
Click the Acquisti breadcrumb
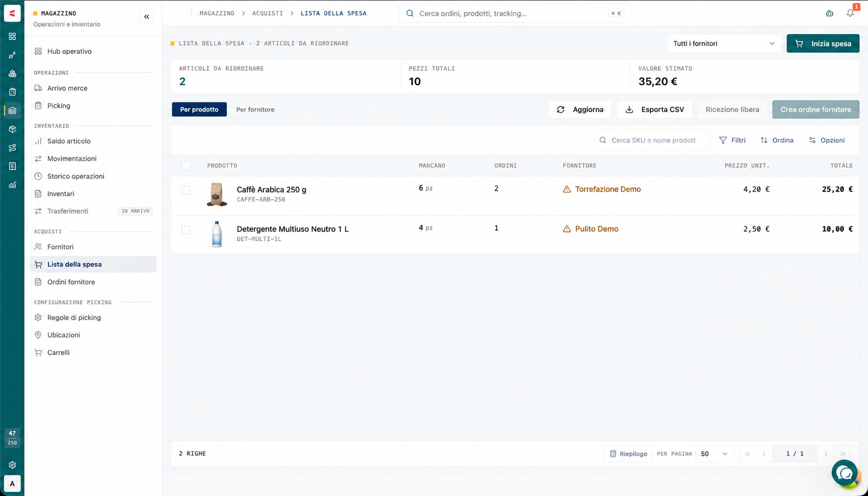point(268,13)
